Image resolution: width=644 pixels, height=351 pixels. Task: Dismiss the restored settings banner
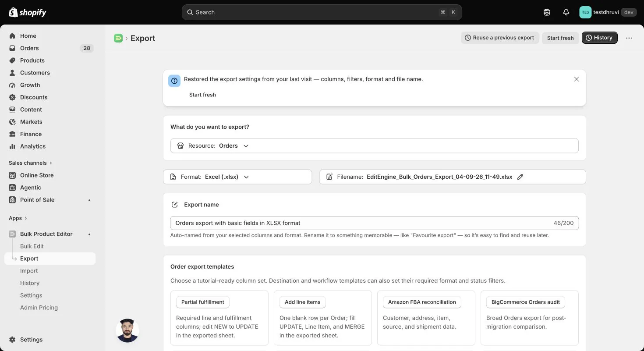[x=577, y=79]
